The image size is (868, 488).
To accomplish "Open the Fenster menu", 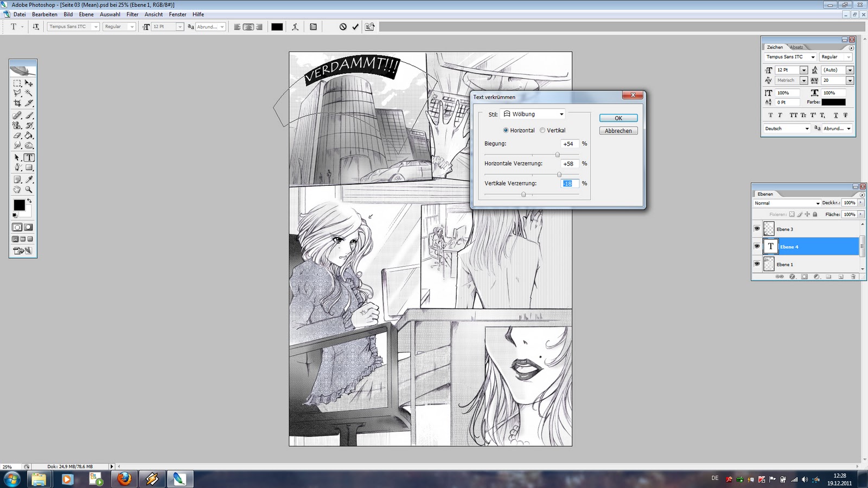I will (x=177, y=15).
